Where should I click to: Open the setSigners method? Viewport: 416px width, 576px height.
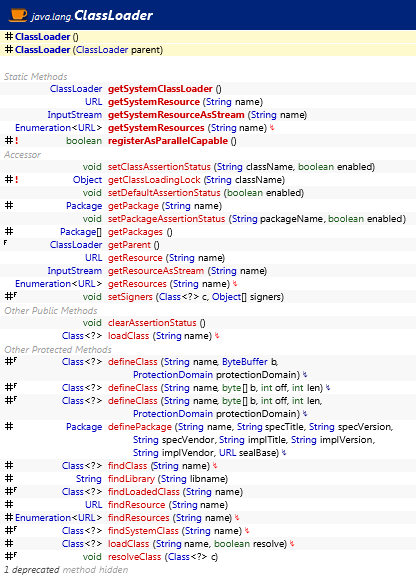click(x=130, y=297)
